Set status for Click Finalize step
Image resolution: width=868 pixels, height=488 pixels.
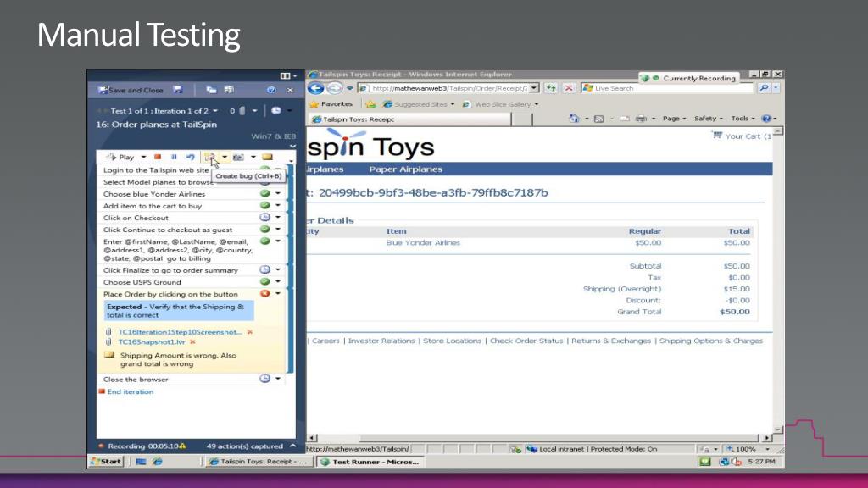coord(265,269)
